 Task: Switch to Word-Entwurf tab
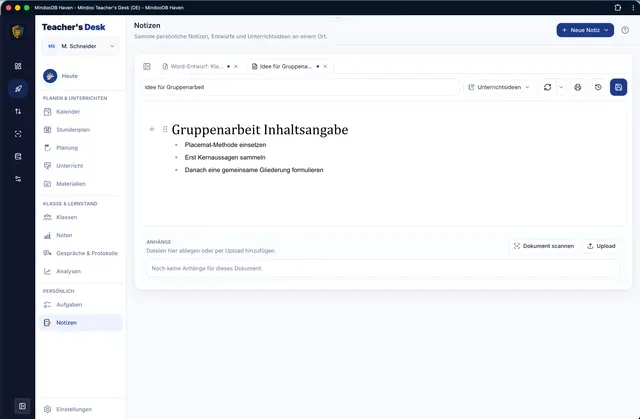(196, 66)
